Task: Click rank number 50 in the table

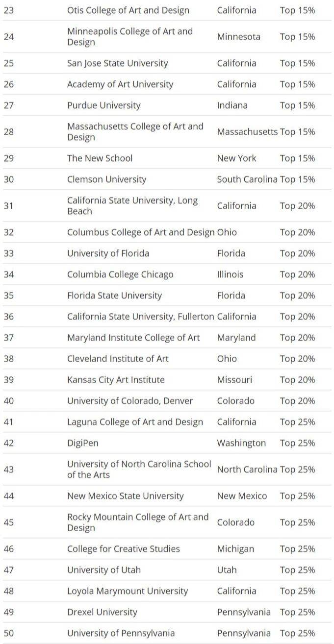Action: pos(9,633)
